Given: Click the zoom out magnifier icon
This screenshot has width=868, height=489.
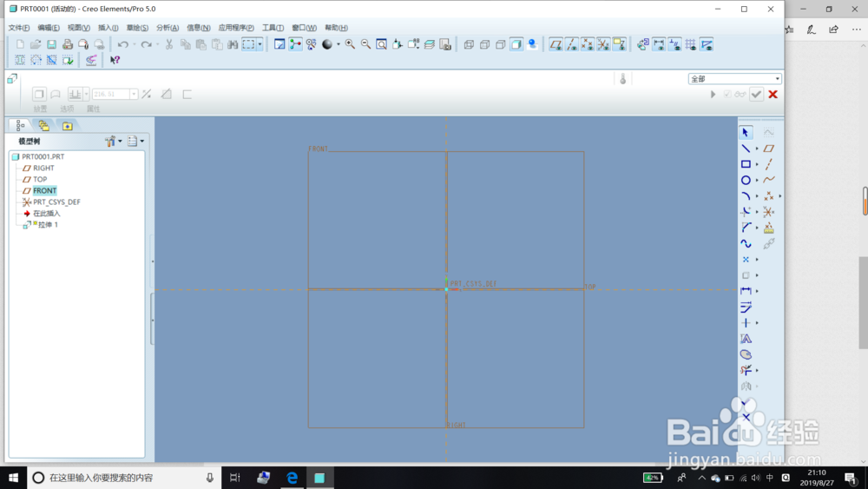Looking at the screenshot, I should 366,44.
